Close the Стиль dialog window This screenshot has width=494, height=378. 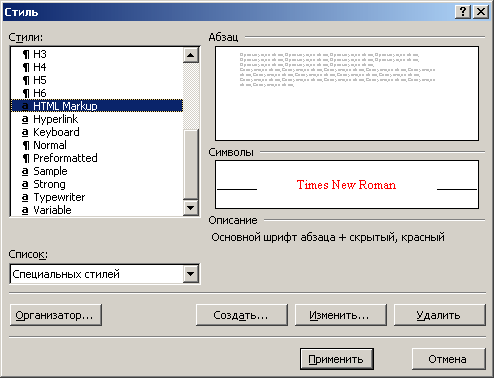[481, 12]
